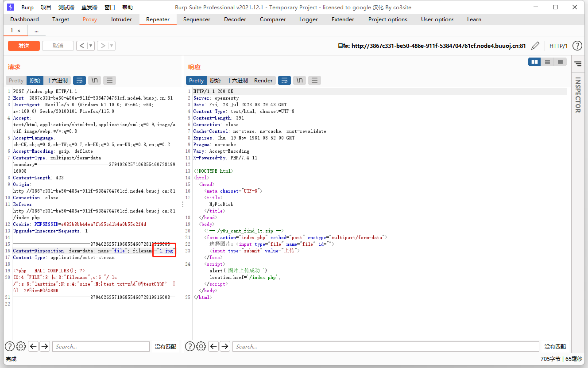The image size is (588, 368).
Task: Open back history dropdown arrow
Action: [91, 46]
